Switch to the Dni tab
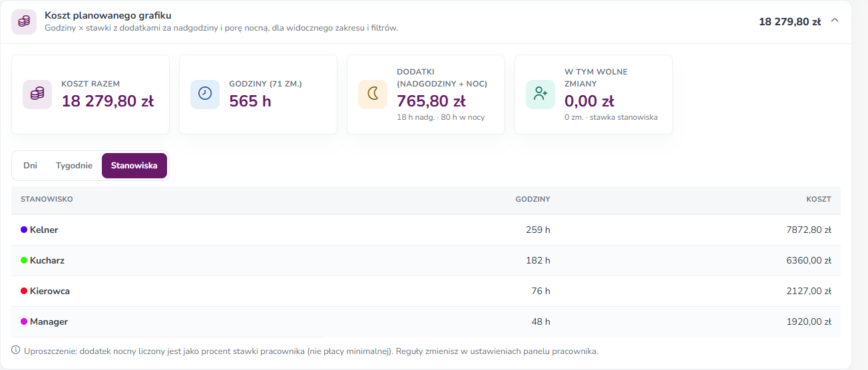The height and width of the screenshot is (370, 868). point(30,166)
